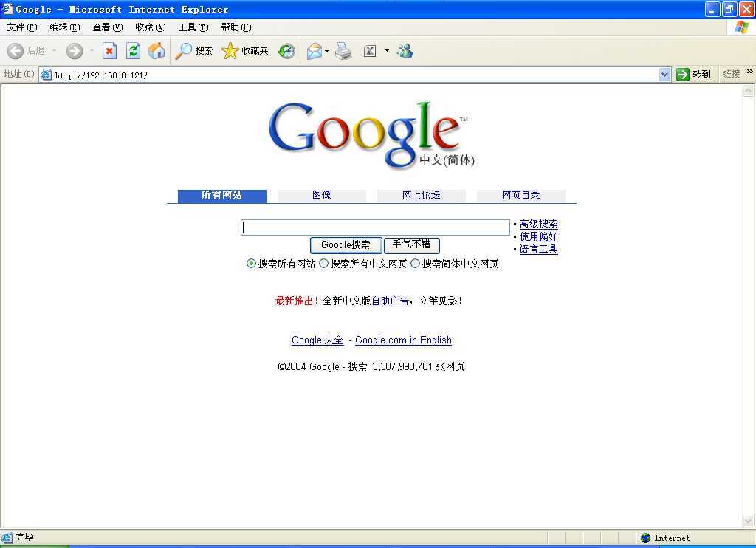756x548 pixels.
Task: Select radio 搜索所有网站
Action: click(x=251, y=264)
